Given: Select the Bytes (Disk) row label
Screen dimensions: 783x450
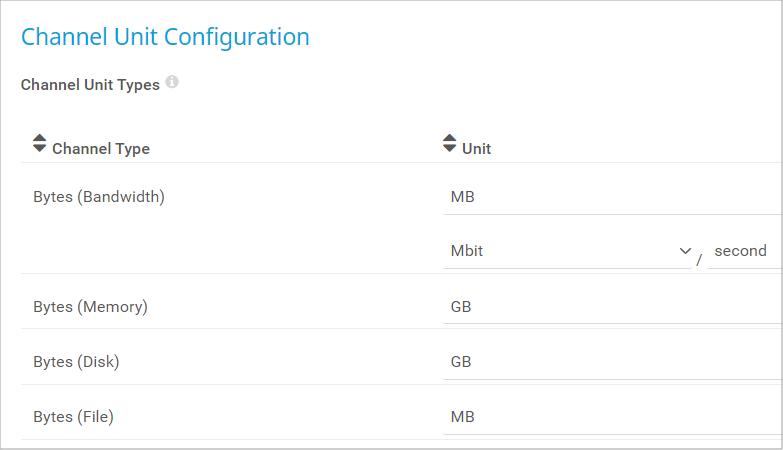Looking at the screenshot, I should click(76, 362).
